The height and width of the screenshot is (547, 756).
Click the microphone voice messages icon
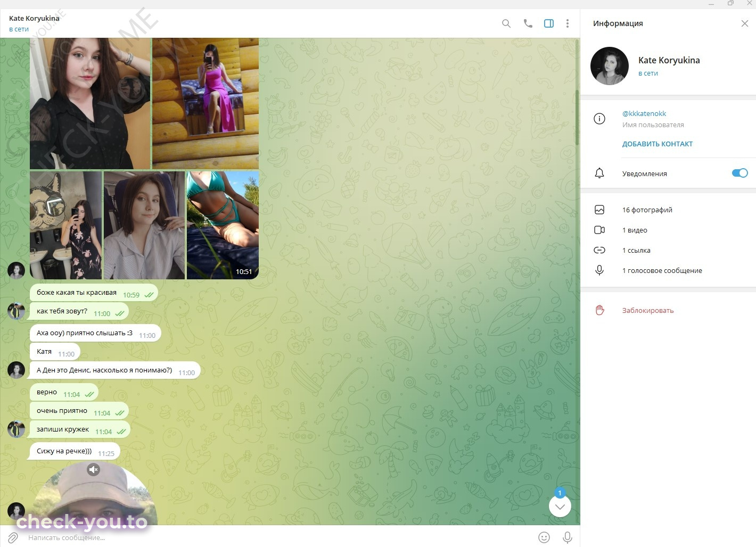599,270
